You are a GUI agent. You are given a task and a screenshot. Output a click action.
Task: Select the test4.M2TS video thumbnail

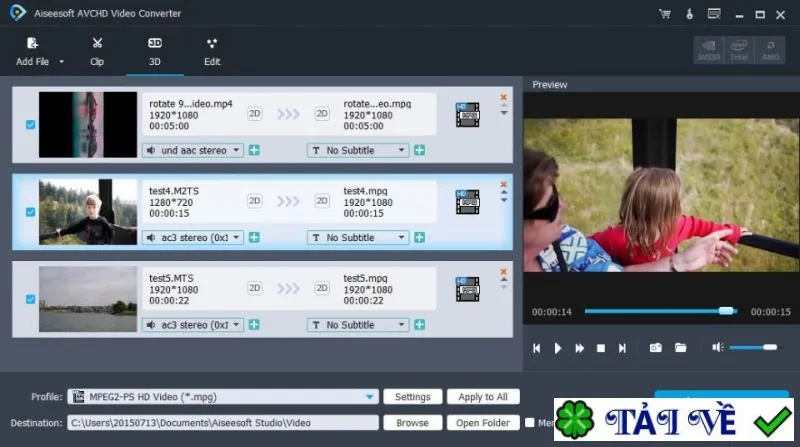click(x=88, y=212)
